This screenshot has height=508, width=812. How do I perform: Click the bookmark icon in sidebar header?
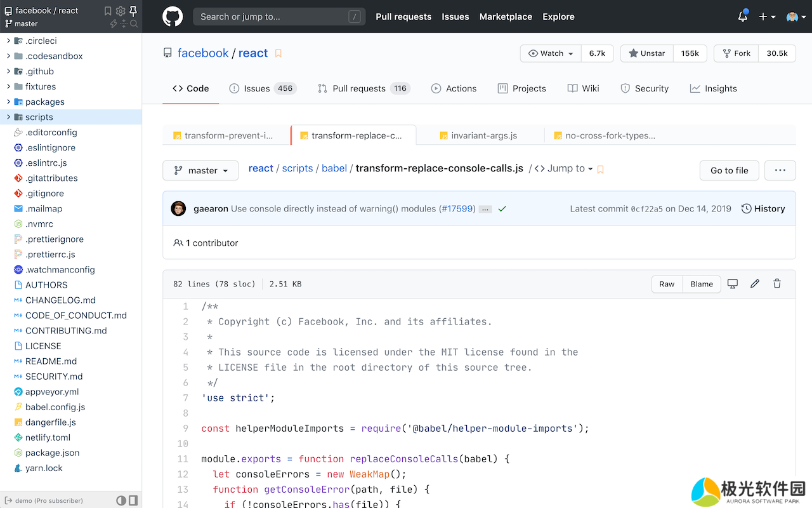[x=108, y=11]
